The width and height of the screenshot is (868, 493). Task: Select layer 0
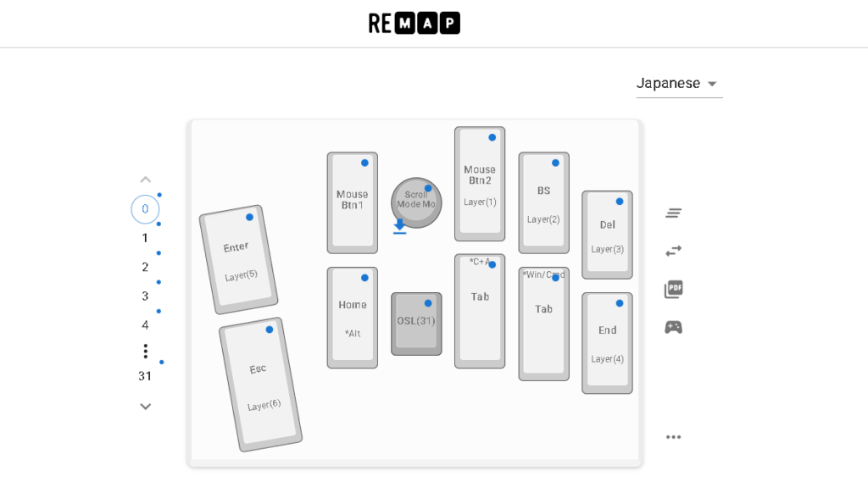(145, 209)
